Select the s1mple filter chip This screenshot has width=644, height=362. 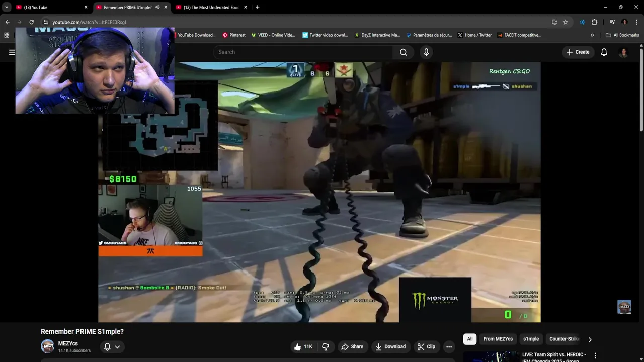click(531, 339)
